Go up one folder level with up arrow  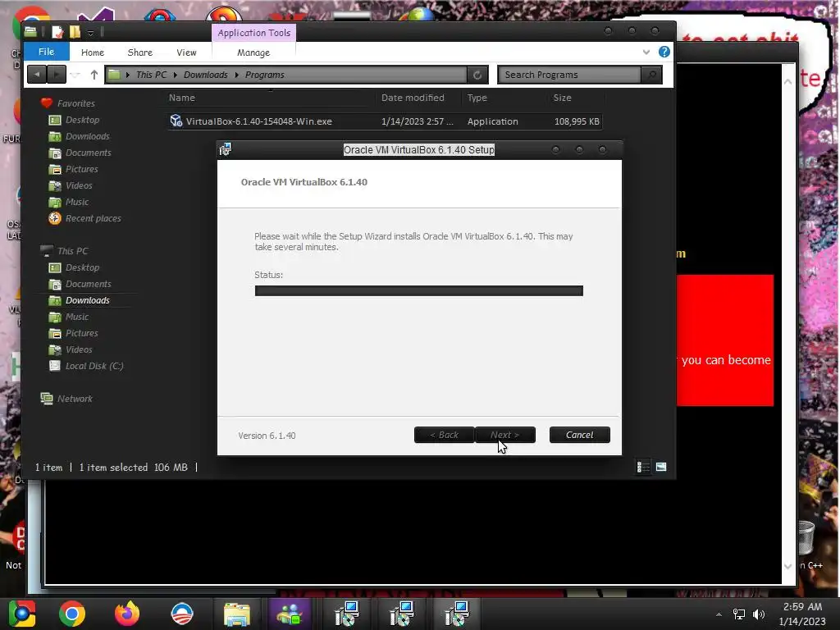[94, 75]
